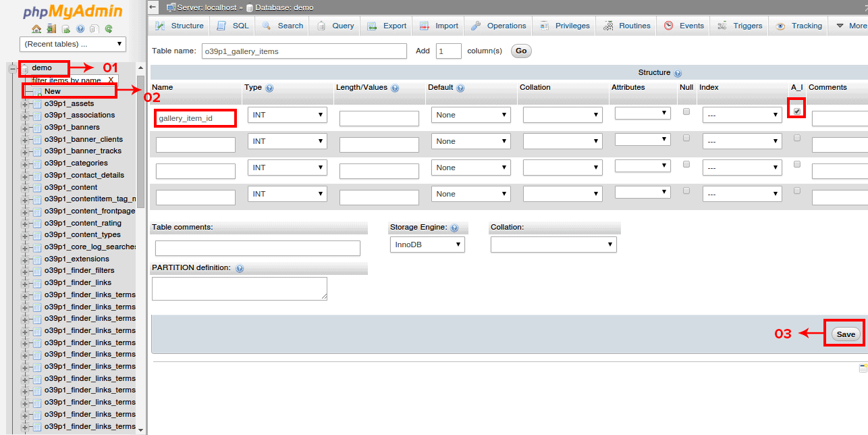The image size is (868, 435).
Task: Click table icon next to o39p1_categories
Action: click(x=37, y=163)
